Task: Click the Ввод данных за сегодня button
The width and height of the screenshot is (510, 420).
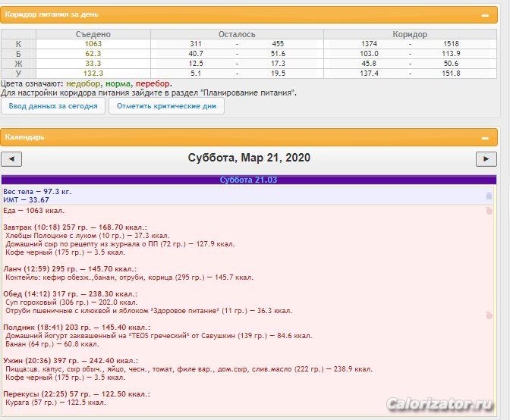Action: 52,106
